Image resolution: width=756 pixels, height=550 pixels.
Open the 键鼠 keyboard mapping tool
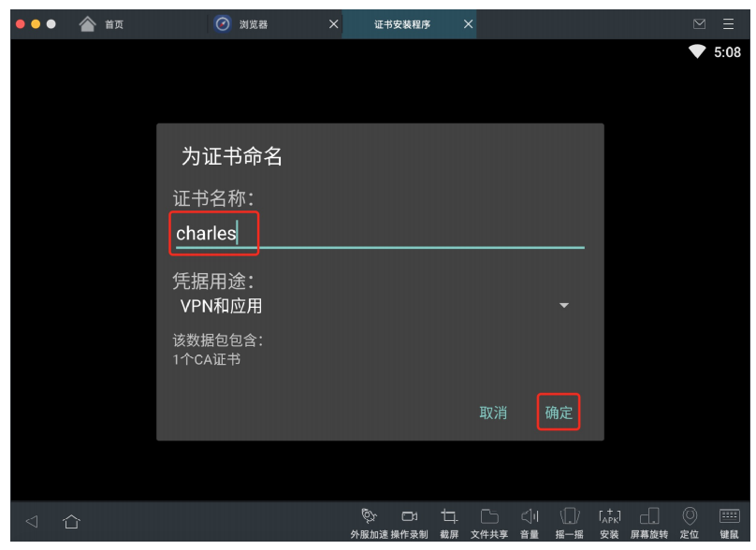[730, 523]
